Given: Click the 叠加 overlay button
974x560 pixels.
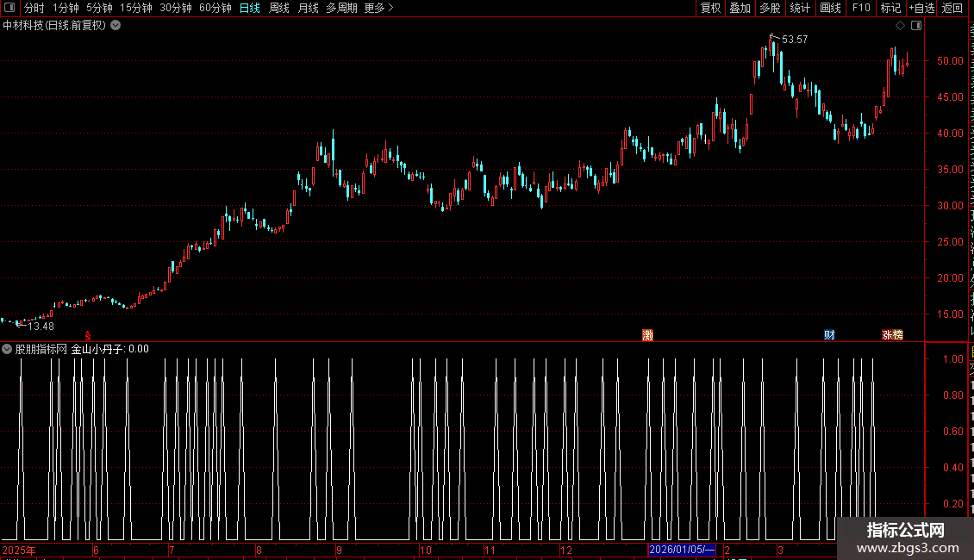Looking at the screenshot, I should coord(740,8).
